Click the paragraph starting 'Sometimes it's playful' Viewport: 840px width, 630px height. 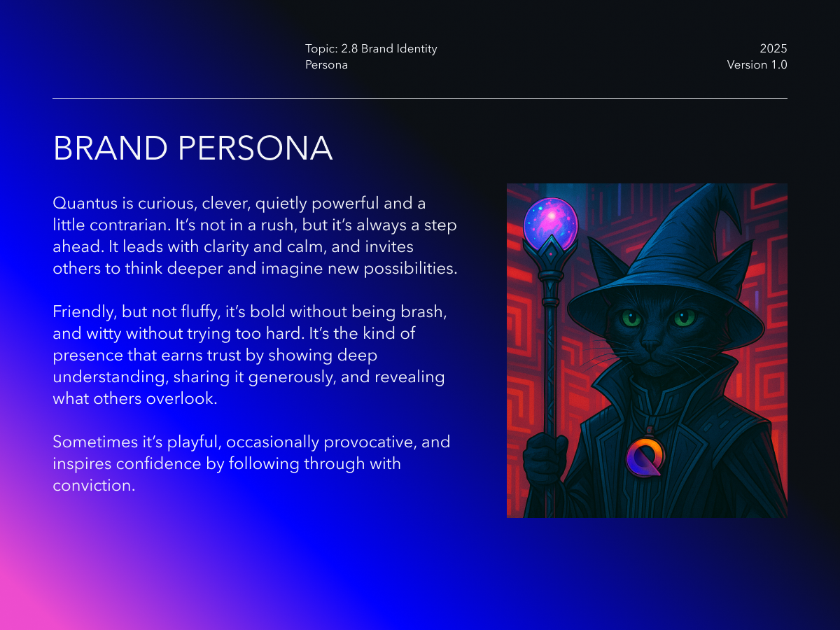click(251, 463)
